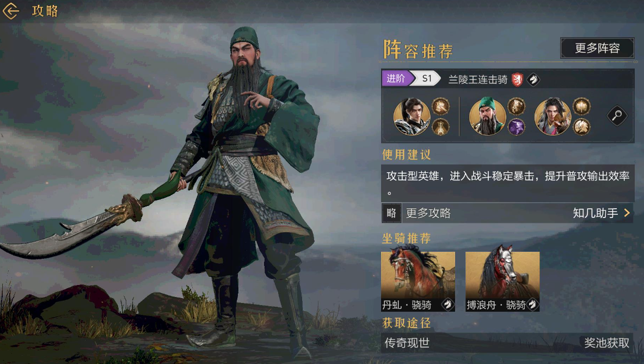This screenshot has width=644, height=364.
Task: Expand 知几助手 chevron arrow
Action: tap(627, 213)
